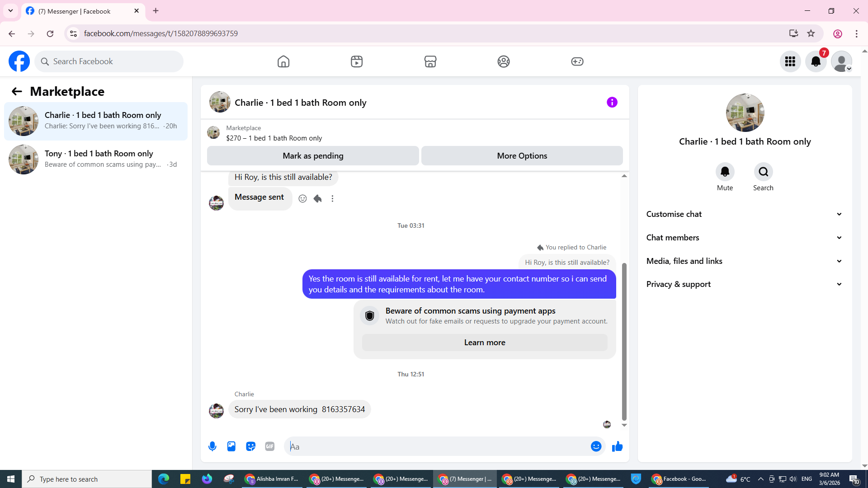Viewport: 868px width, 488px height.
Task: Open the emoji picker in the message box
Action: (x=596, y=446)
